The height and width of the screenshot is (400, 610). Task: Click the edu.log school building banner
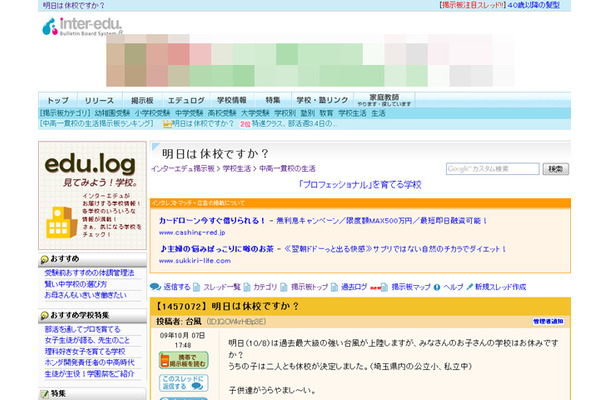92,195
